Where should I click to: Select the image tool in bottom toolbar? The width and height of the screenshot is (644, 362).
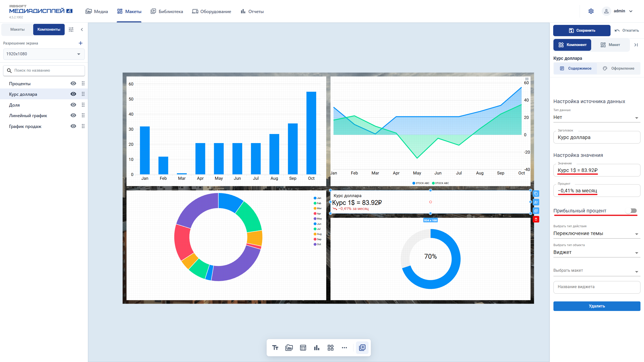coord(289,348)
